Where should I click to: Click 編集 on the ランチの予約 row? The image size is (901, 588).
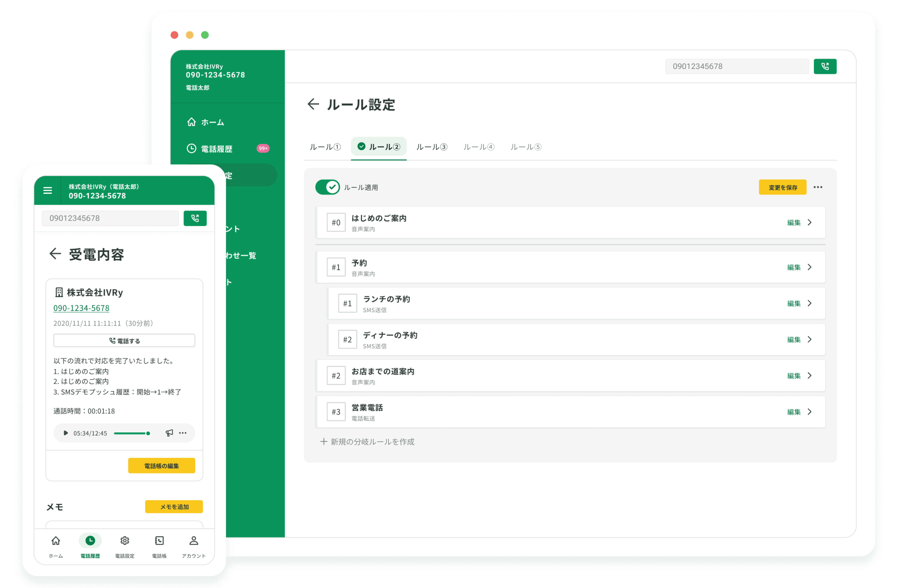click(793, 303)
